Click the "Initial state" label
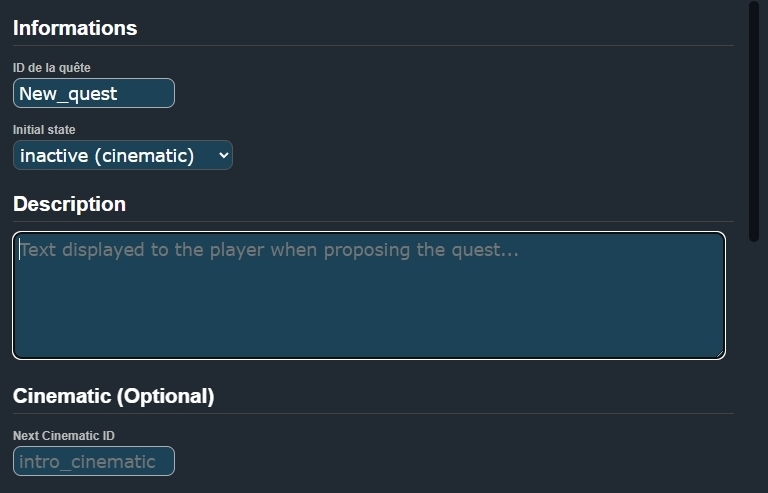Viewport: 768px width, 493px height. pos(44,130)
